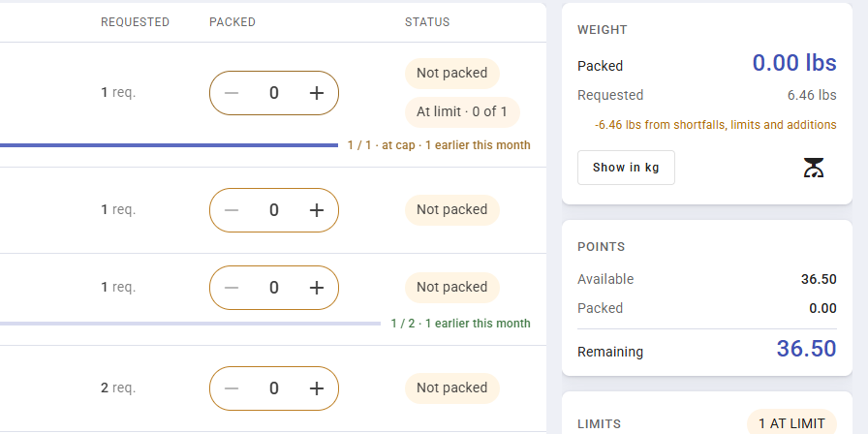
Task: Click the '1 AT LIMIT' badge
Action: click(791, 423)
